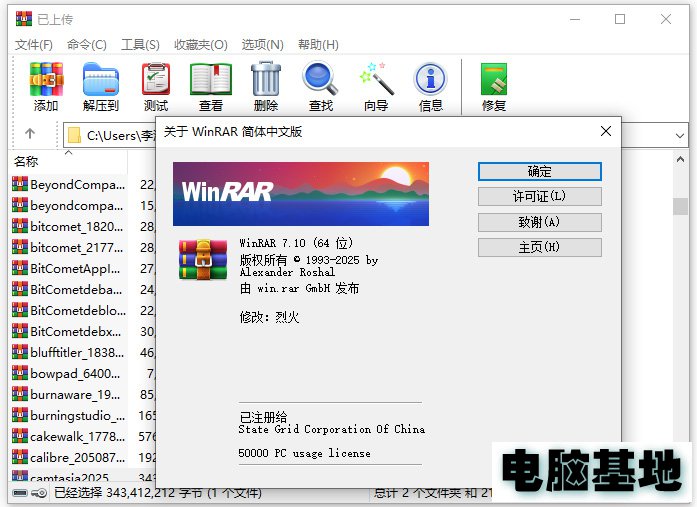
Task: Go up one folder with arrow icon
Action: coord(30,133)
